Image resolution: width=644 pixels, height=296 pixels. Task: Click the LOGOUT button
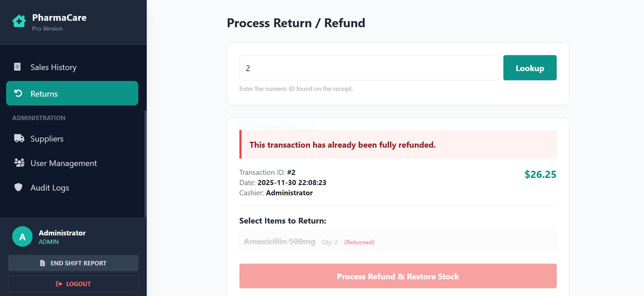click(x=73, y=284)
